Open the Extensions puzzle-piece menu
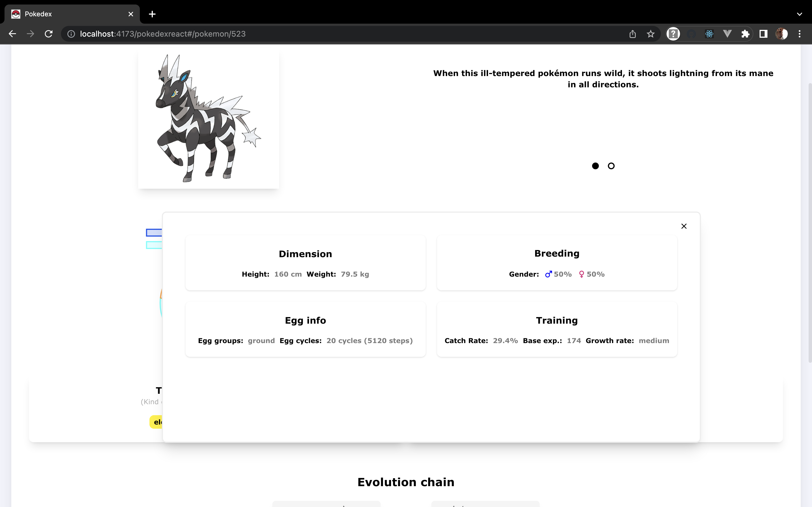 point(745,34)
